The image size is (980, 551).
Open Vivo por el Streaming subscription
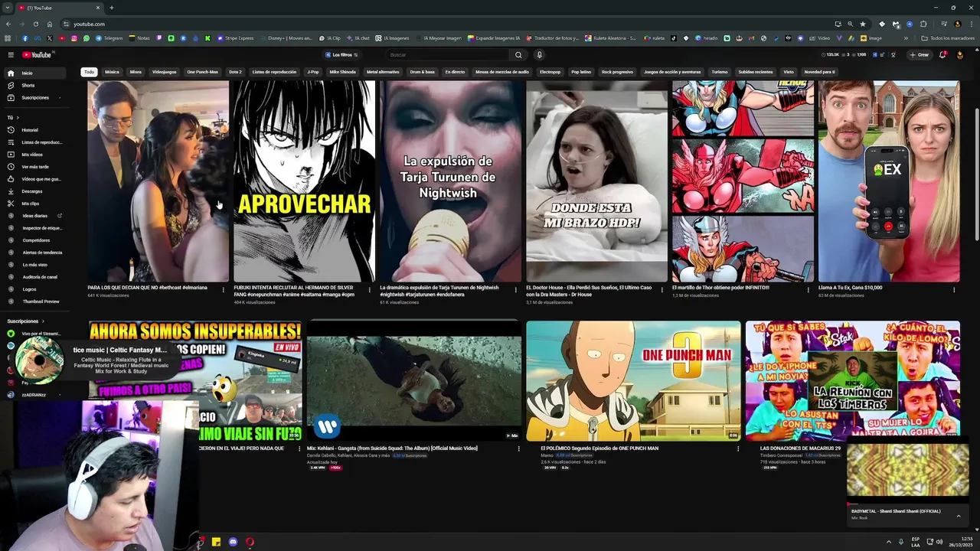(x=34, y=334)
